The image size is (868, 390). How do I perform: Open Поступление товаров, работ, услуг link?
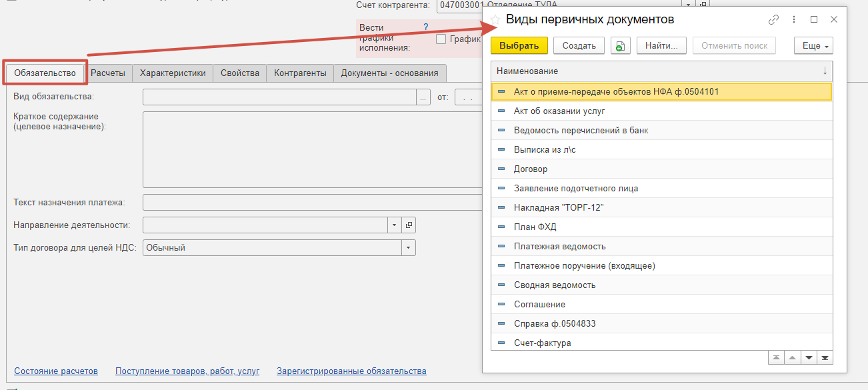pyautogui.click(x=187, y=371)
